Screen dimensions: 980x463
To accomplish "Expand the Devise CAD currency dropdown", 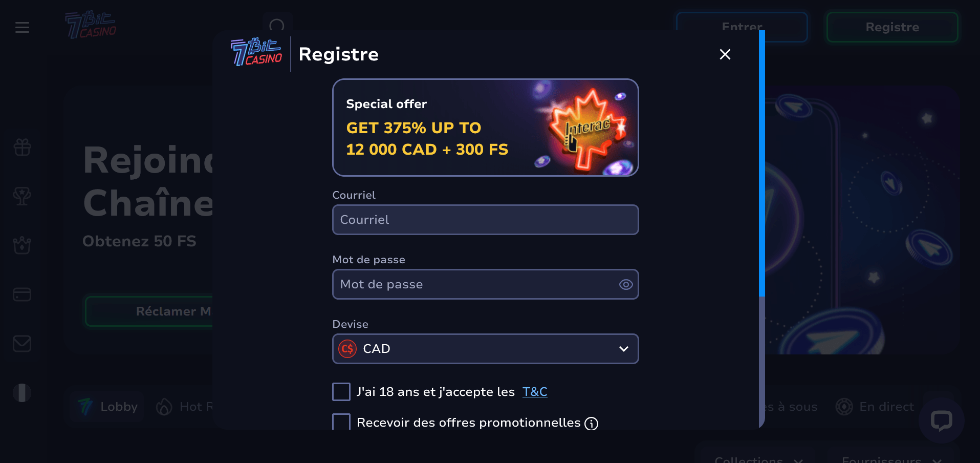I will (485, 349).
